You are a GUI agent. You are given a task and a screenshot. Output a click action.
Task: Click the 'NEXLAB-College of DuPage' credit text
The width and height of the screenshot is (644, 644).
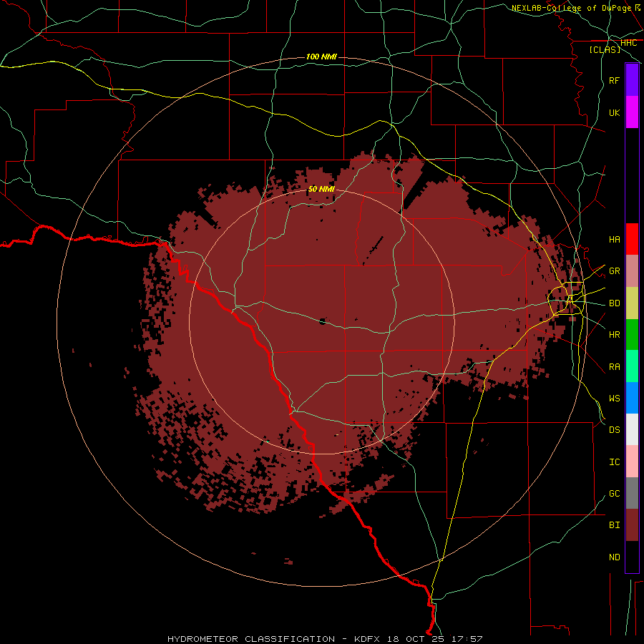[x=571, y=8]
